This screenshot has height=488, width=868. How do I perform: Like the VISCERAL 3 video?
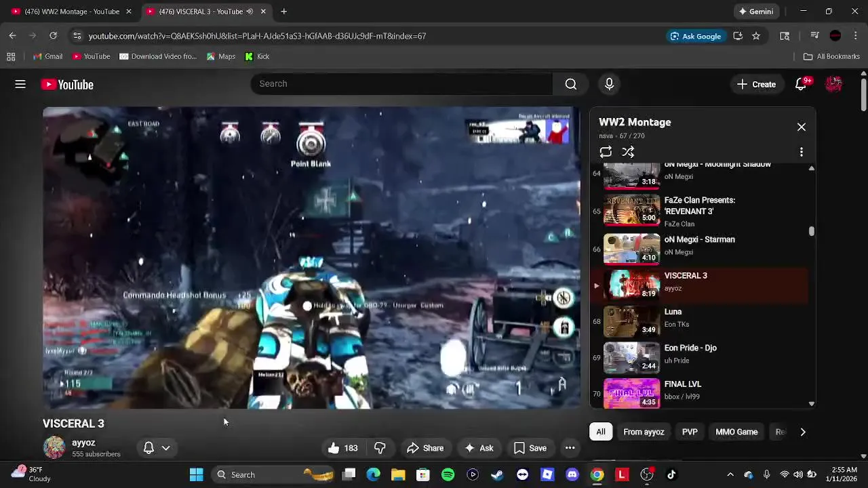coord(343,448)
